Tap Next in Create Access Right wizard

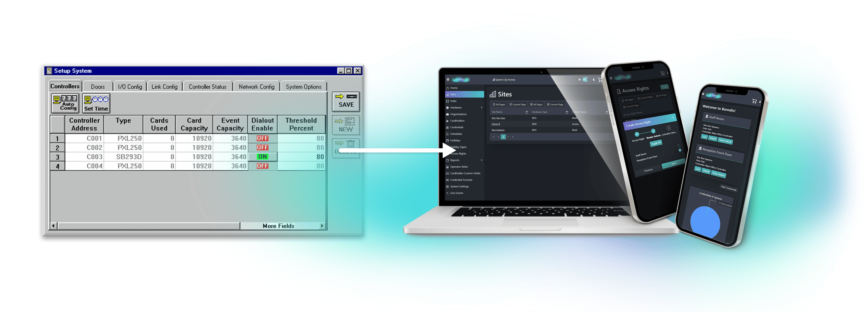(673, 164)
